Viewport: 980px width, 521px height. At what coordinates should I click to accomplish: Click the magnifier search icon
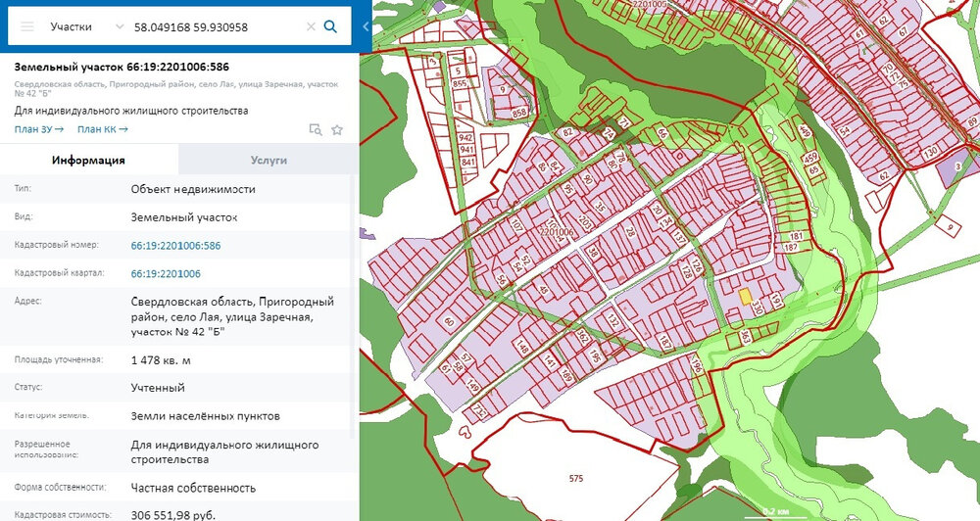pos(330,26)
